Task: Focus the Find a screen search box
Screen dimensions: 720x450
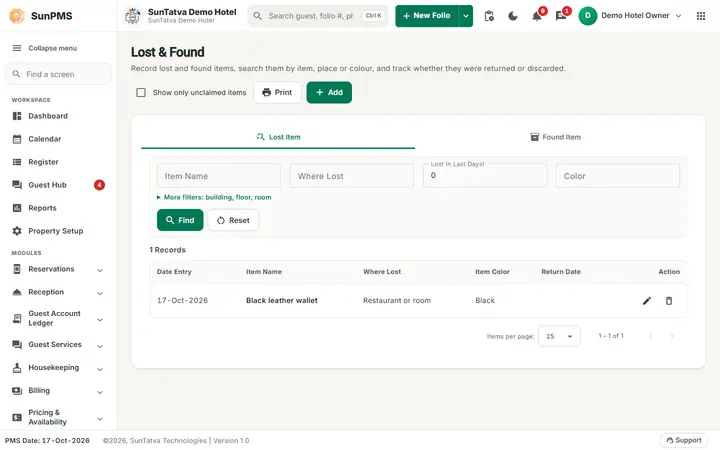Action: coord(58,74)
